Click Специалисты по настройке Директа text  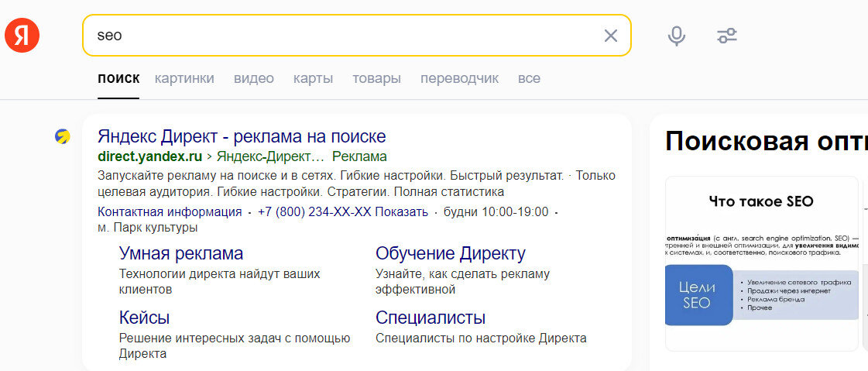481,338
